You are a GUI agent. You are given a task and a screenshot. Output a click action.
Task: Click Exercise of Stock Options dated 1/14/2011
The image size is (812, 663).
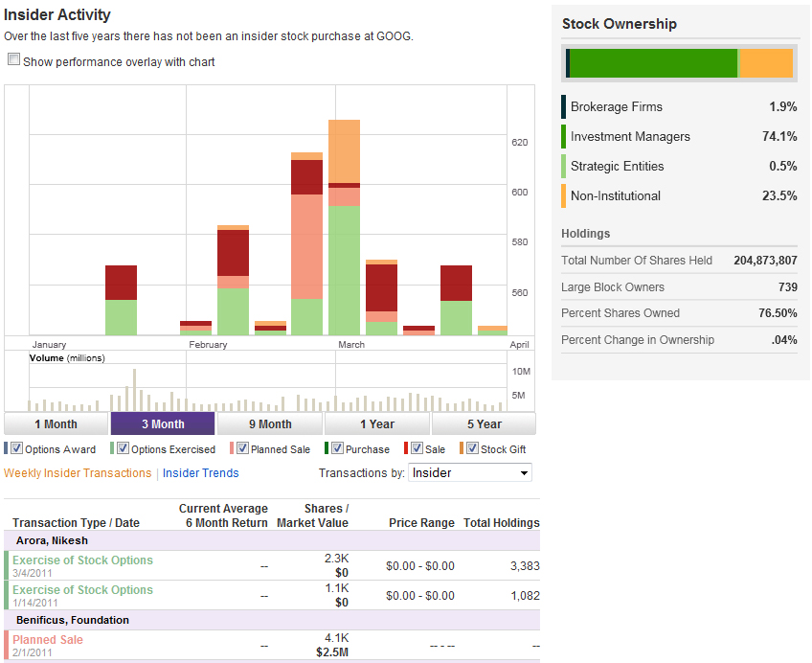(82, 590)
